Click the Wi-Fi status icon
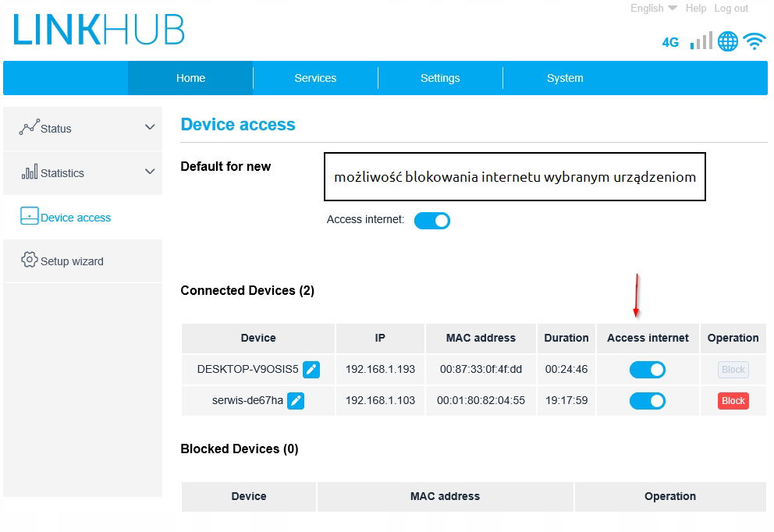The height and width of the screenshot is (532, 774). [754, 41]
